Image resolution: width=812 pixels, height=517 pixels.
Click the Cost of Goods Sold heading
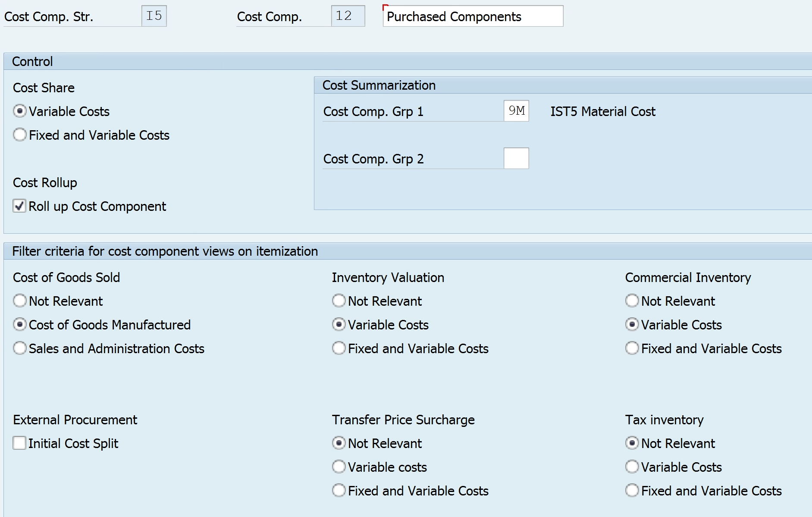[x=66, y=278]
